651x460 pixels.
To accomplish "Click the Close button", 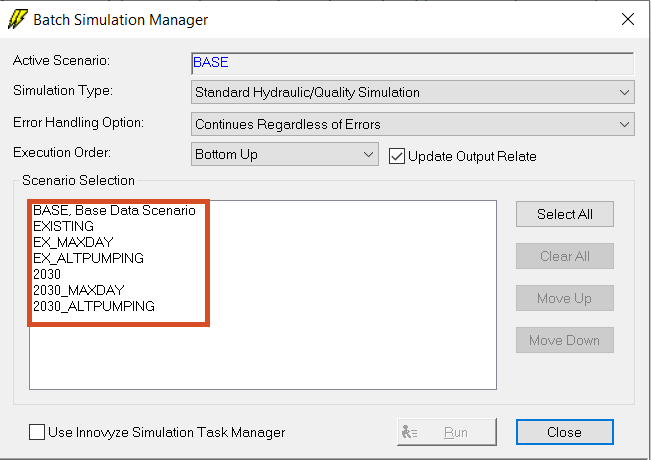I will [565, 432].
